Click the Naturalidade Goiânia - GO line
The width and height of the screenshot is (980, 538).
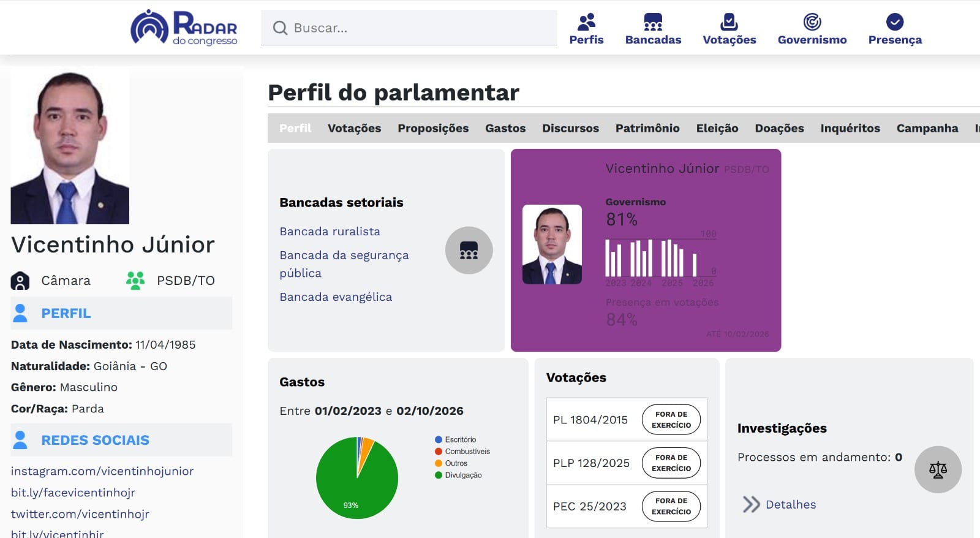click(x=89, y=366)
